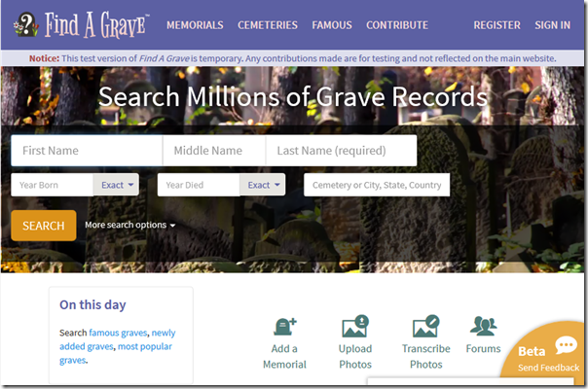
Task: Click the Forums label
Action: 484,348
